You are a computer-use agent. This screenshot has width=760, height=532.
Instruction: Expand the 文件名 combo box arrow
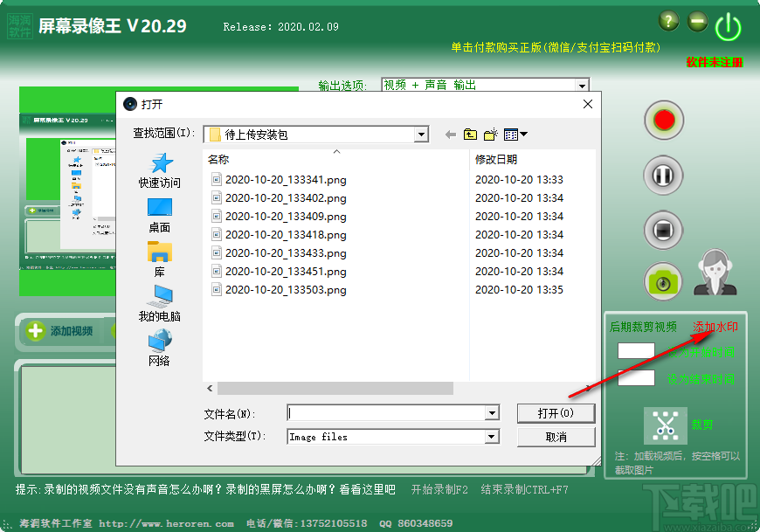(x=492, y=413)
